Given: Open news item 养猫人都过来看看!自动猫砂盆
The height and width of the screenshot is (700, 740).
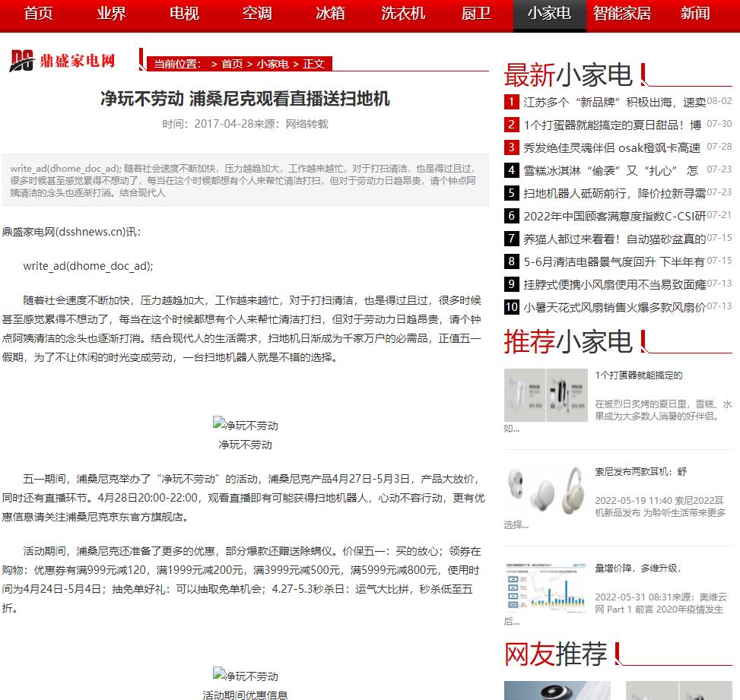Looking at the screenshot, I should [615, 239].
